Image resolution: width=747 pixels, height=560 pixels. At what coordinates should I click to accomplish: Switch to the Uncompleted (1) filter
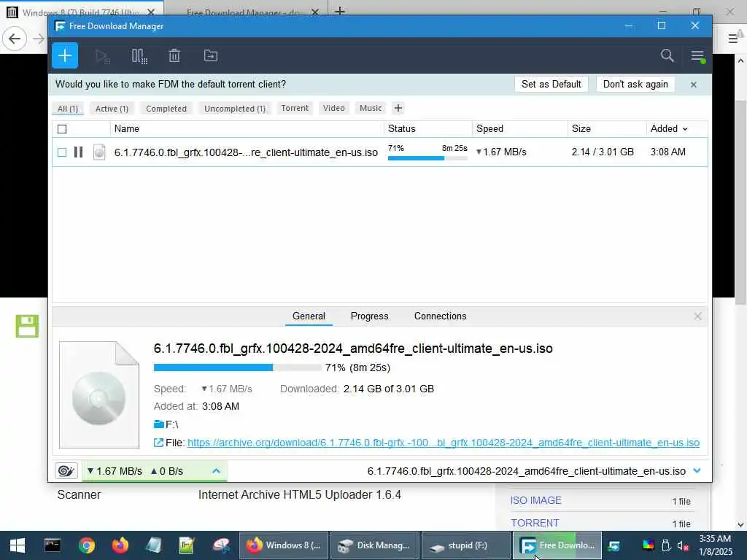pos(235,109)
